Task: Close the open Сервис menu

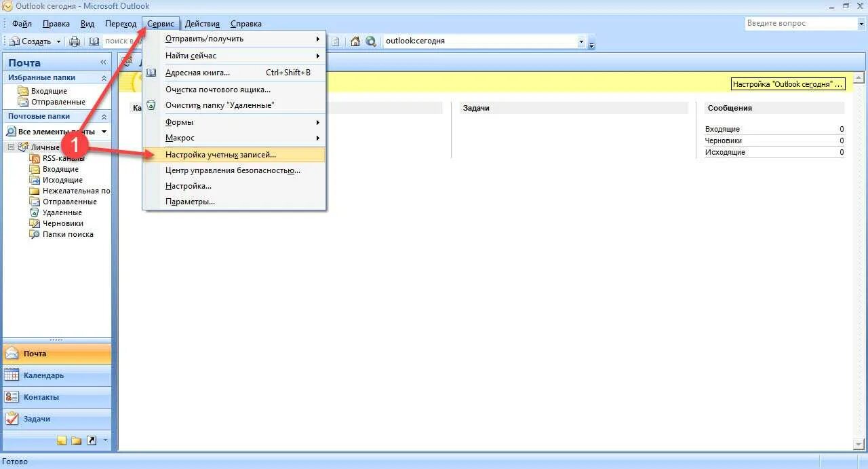Action: point(161,24)
